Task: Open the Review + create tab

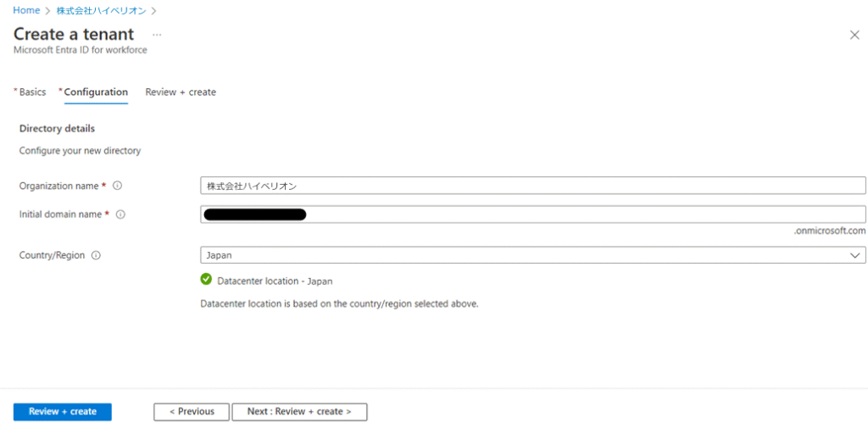Action: [181, 92]
